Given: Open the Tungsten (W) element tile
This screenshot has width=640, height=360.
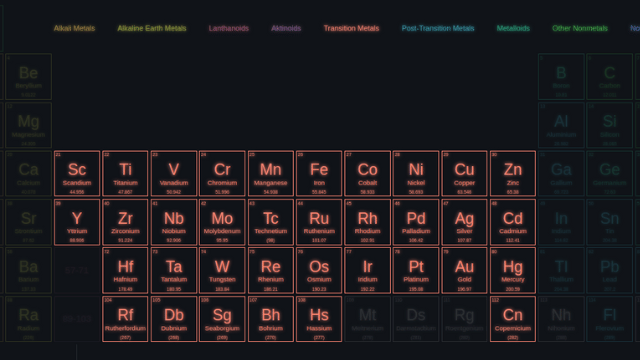Looking at the screenshot, I should pos(222,270).
